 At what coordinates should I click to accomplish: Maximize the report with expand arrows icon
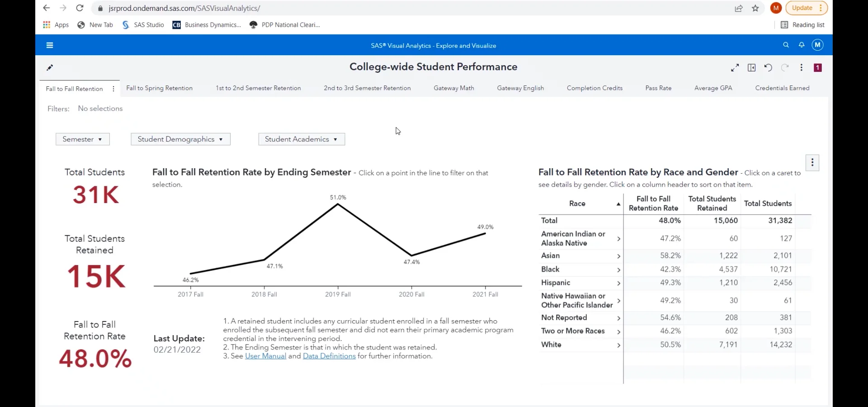[735, 68]
